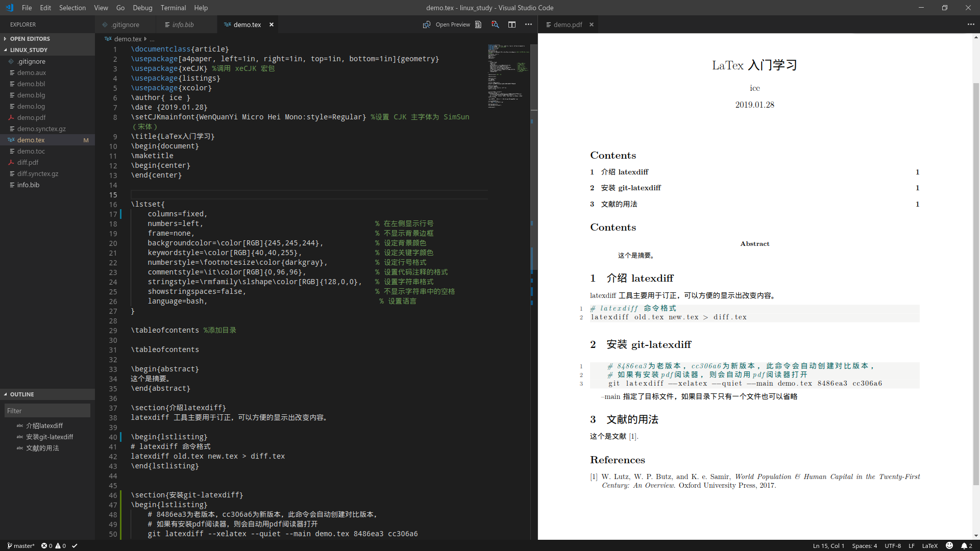Click the minimap color preview of the code

tap(507, 77)
